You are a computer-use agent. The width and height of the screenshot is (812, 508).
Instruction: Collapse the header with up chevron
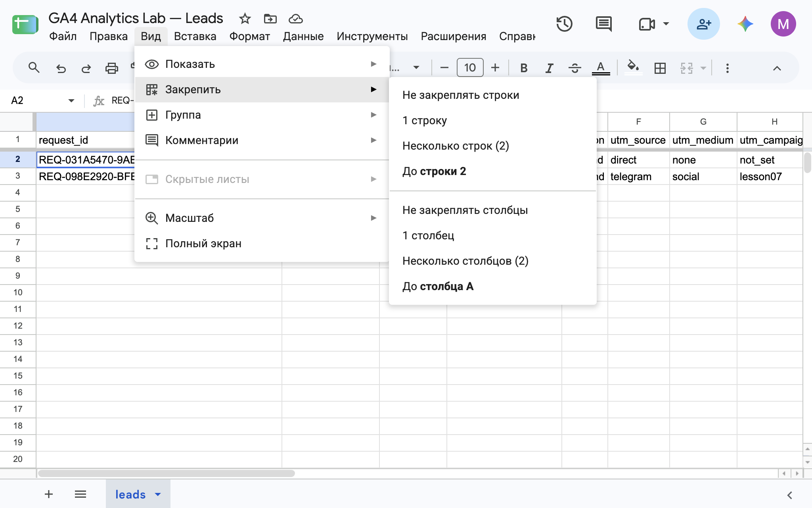point(777,68)
